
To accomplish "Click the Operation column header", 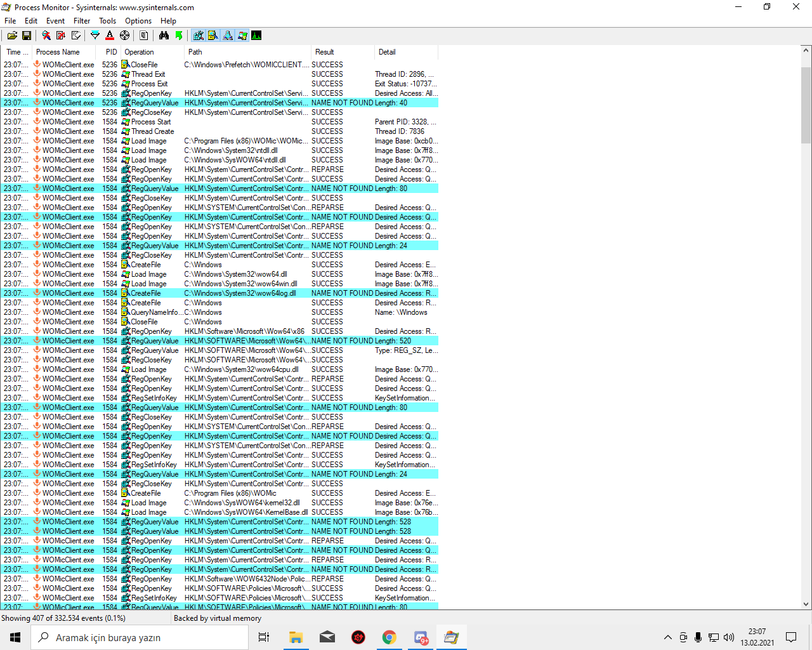I will pyautogui.click(x=152, y=52).
